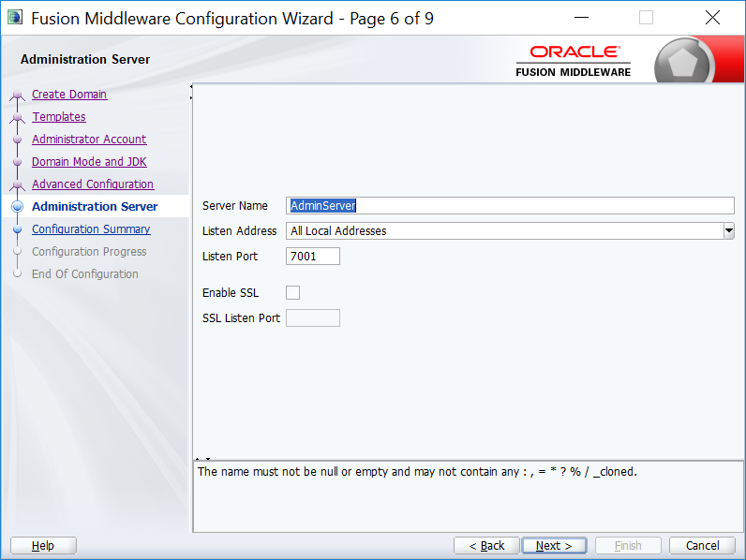
Task: Open the Listen Address dropdown arrow
Action: (728, 230)
